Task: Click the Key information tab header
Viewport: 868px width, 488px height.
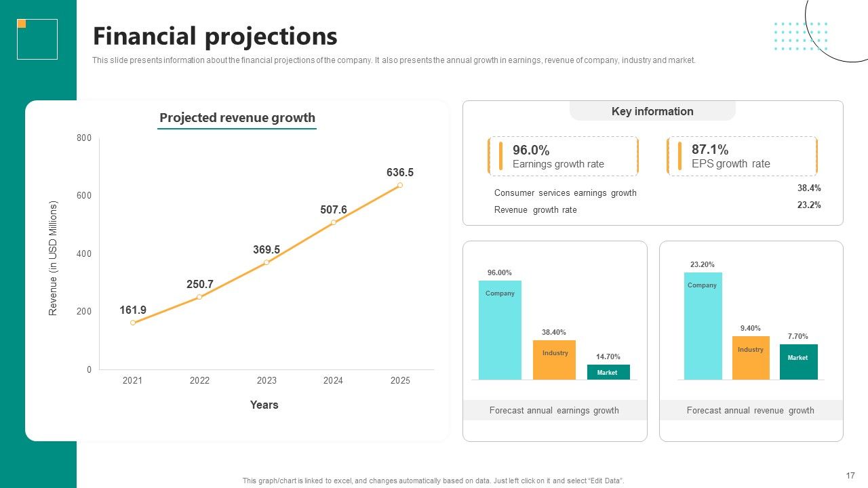Action: click(x=652, y=111)
